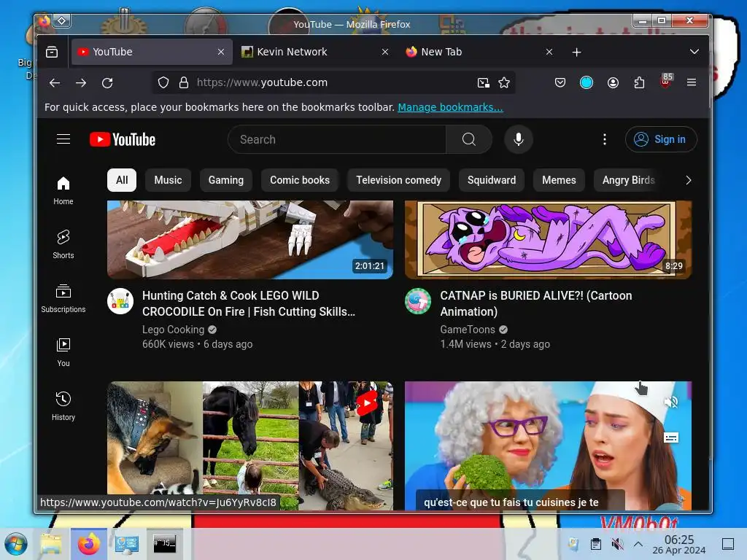Select the Comic books chip
747x560 pixels.
(x=300, y=180)
